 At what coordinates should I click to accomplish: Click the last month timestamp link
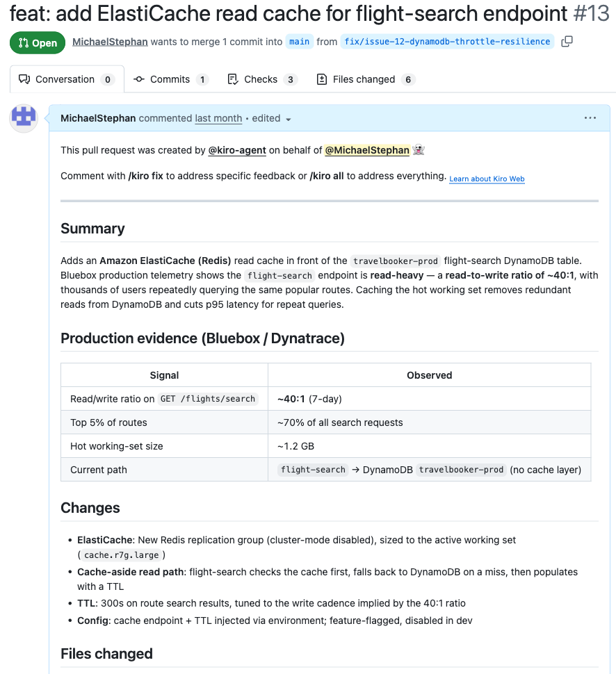point(218,118)
